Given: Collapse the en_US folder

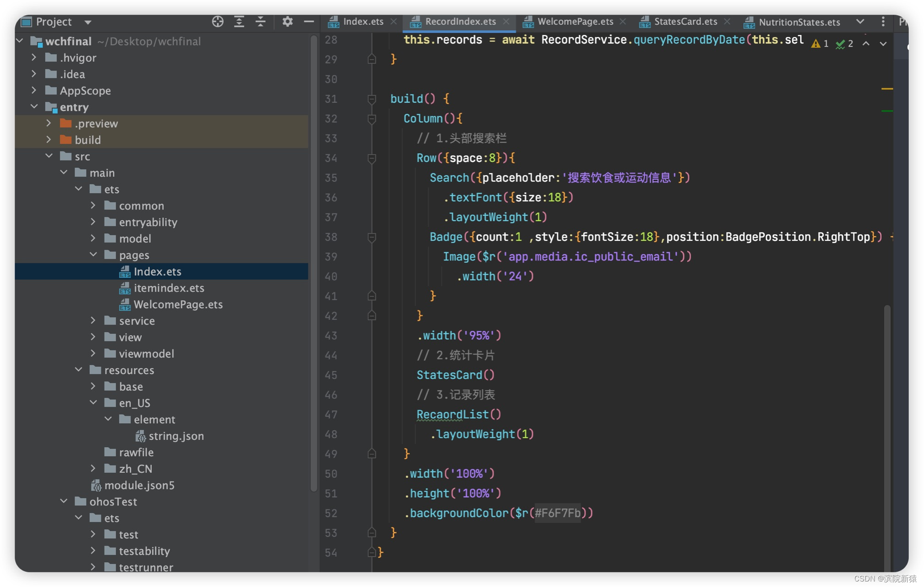Looking at the screenshot, I should [x=93, y=403].
